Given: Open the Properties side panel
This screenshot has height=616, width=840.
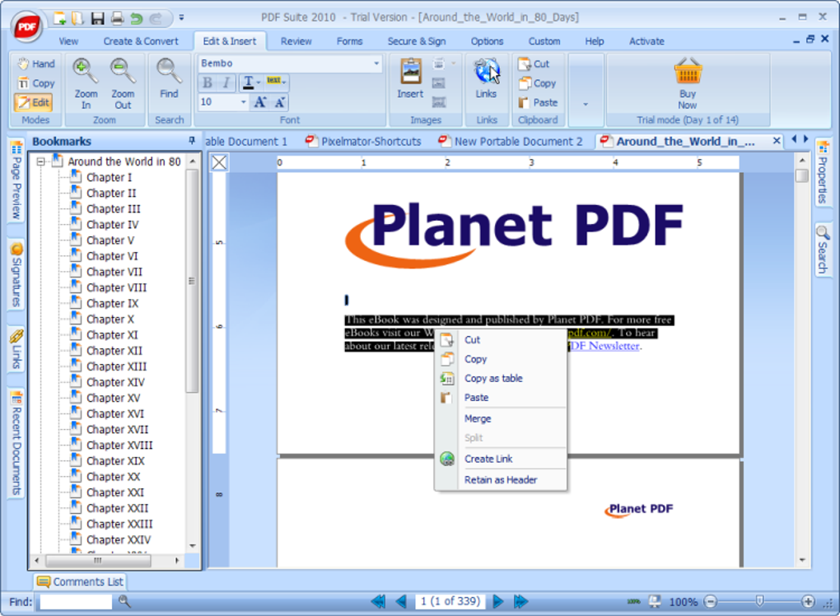Looking at the screenshot, I should tap(823, 172).
